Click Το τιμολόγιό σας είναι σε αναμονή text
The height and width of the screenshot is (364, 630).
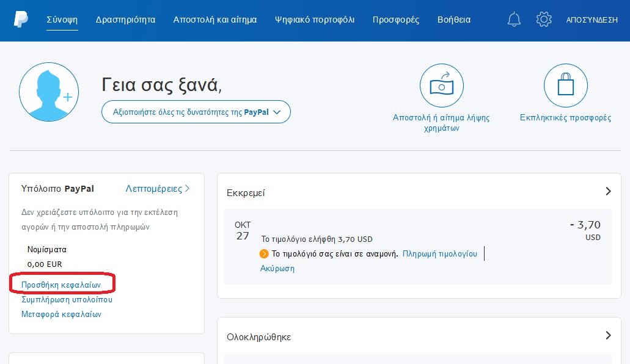tap(335, 254)
